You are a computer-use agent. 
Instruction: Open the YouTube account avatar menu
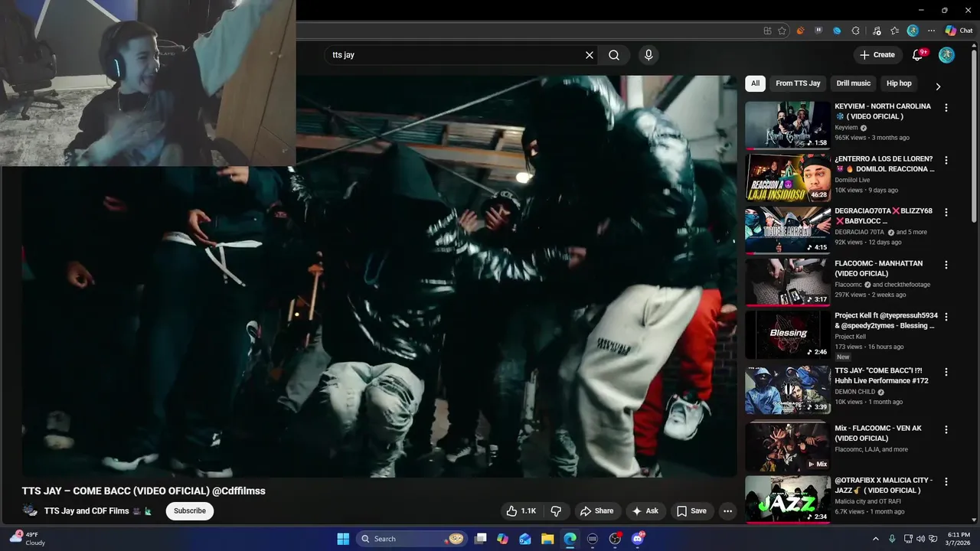pyautogui.click(x=947, y=54)
